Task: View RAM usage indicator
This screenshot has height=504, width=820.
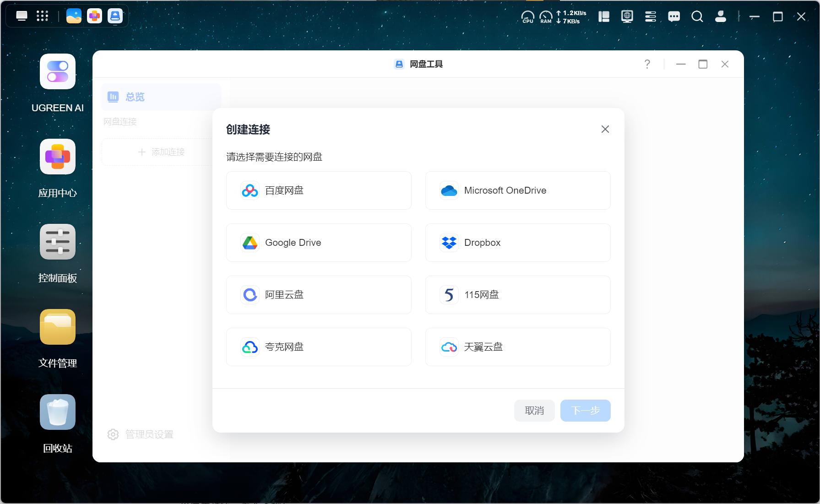Action: pos(546,17)
